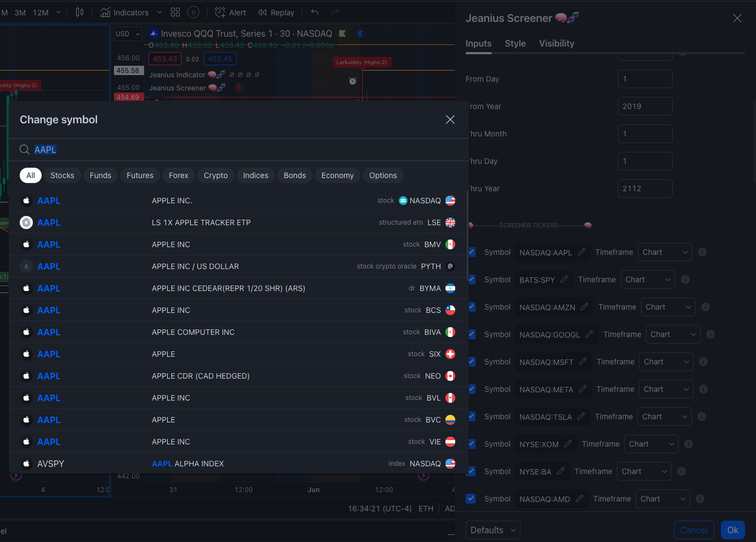Filter symbol results by Crypto

(216, 175)
